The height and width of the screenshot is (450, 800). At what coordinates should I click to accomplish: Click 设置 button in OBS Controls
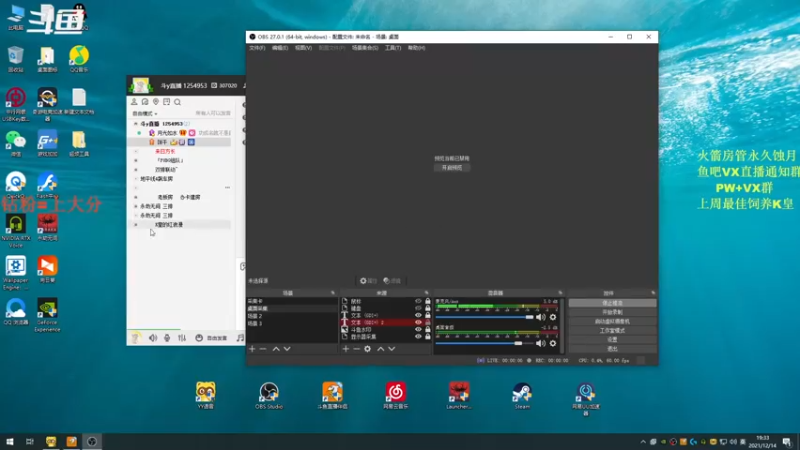tap(612, 340)
